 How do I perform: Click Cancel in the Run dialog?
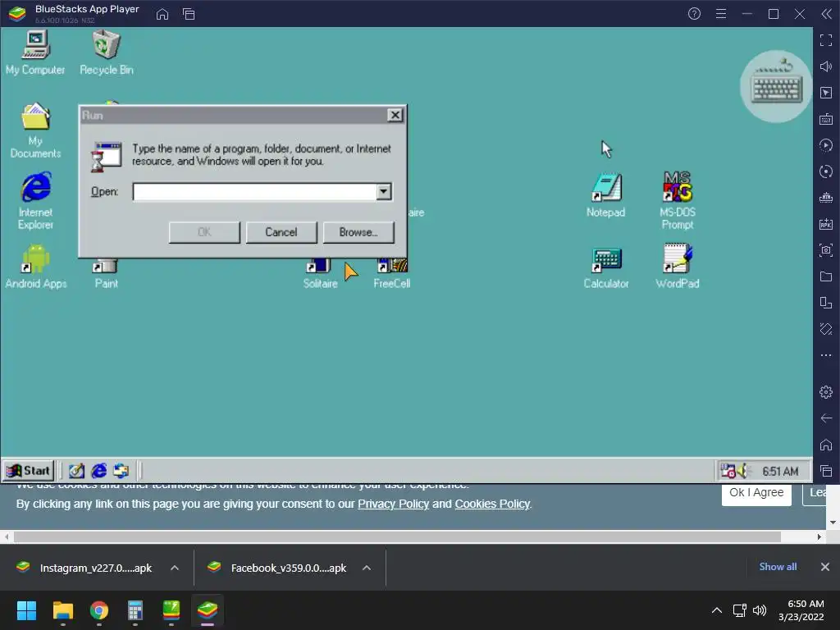tap(281, 232)
